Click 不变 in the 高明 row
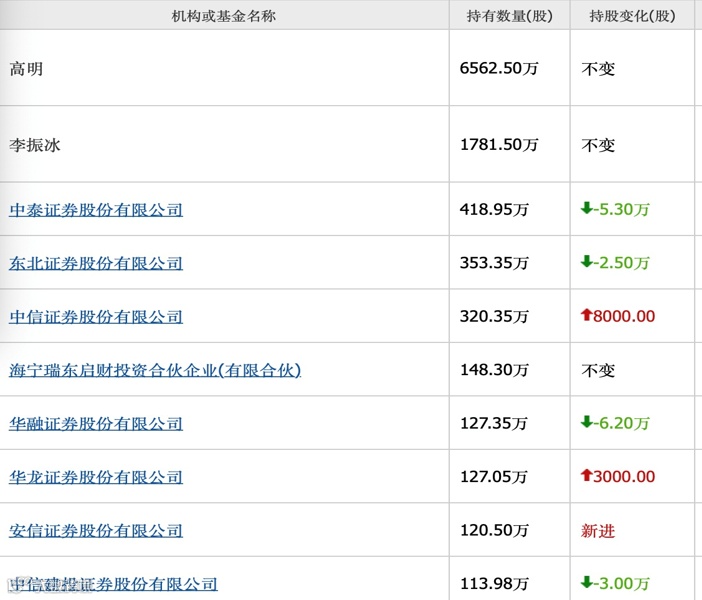 coord(598,69)
